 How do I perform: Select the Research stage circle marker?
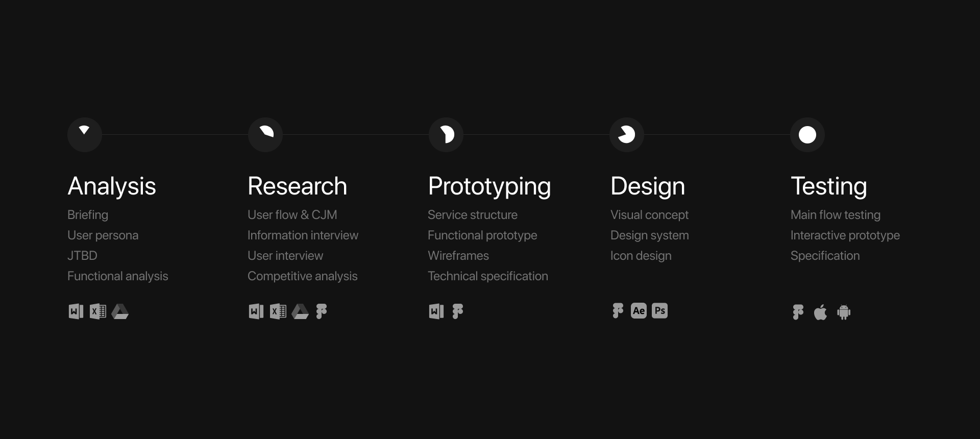click(x=265, y=135)
